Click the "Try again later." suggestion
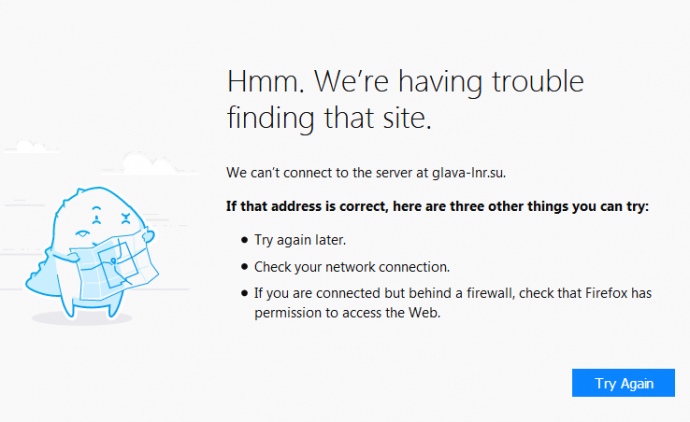The width and height of the screenshot is (690, 422). 300,240
